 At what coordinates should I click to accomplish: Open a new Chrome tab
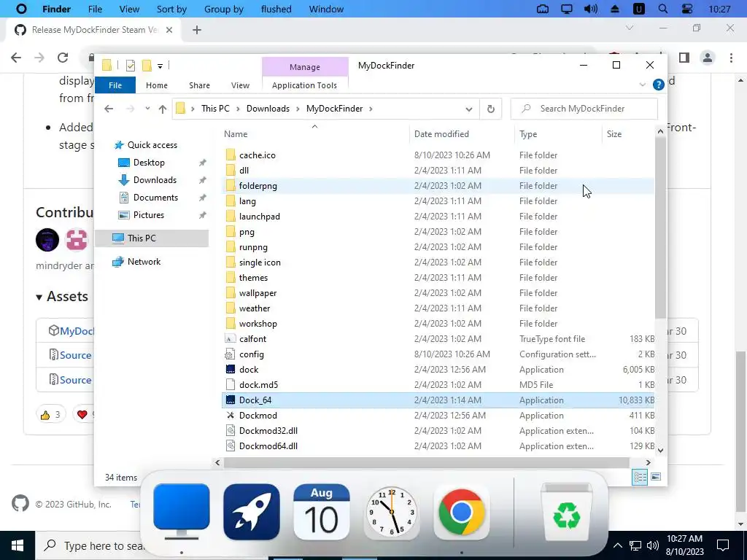(197, 29)
